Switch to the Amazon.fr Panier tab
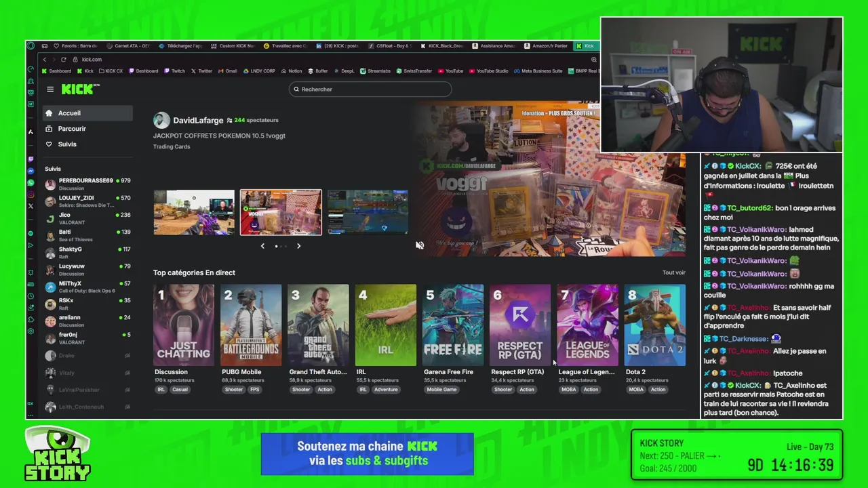The image size is (868, 488). coord(547,46)
